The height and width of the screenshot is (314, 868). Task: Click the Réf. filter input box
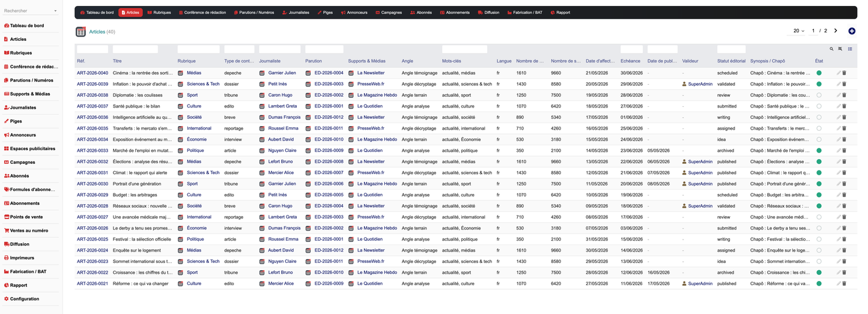[x=92, y=49]
